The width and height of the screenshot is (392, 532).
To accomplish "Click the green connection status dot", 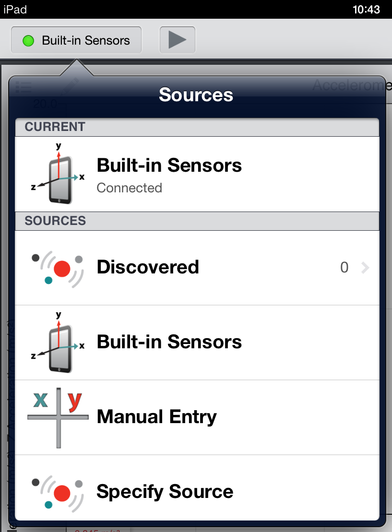I will point(28,41).
